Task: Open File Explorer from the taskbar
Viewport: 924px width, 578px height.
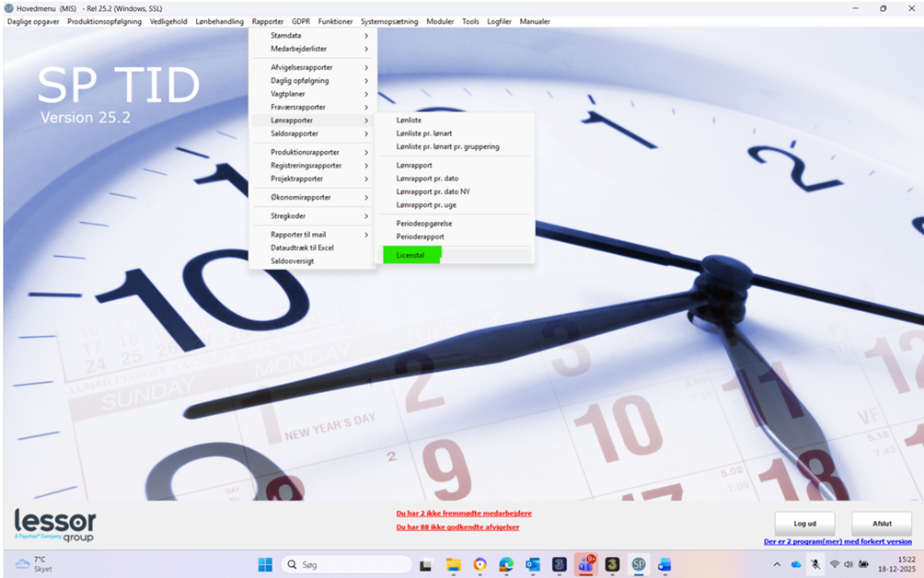Action: point(453,564)
